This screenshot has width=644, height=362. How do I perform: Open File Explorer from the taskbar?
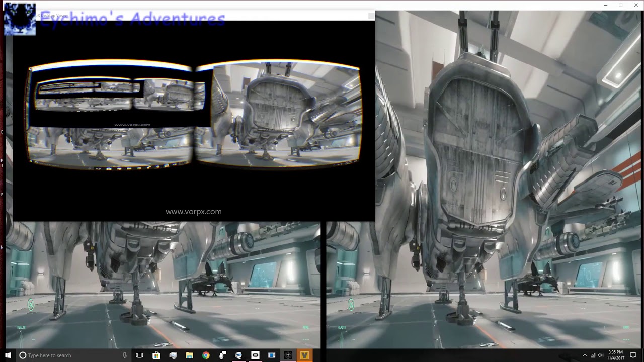(x=189, y=355)
